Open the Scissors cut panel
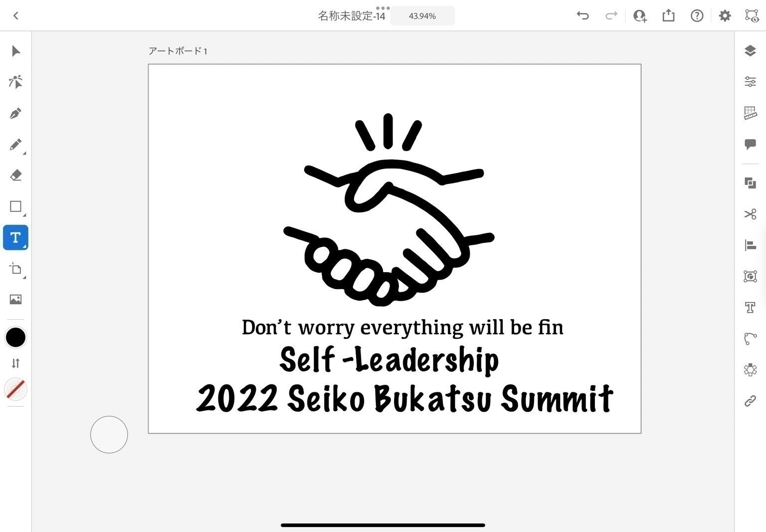The height and width of the screenshot is (532, 766). pyautogui.click(x=750, y=214)
